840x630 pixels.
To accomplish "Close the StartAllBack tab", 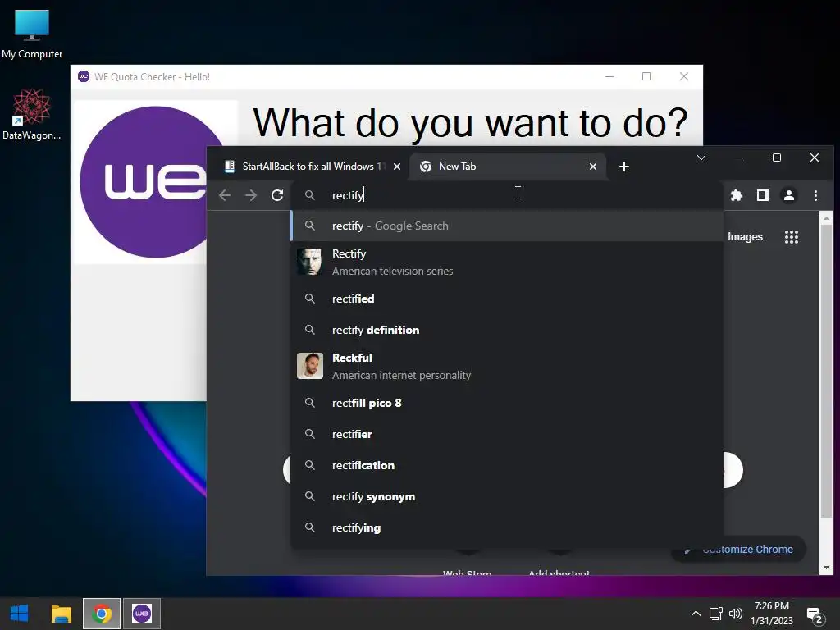I will coord(397,167).
